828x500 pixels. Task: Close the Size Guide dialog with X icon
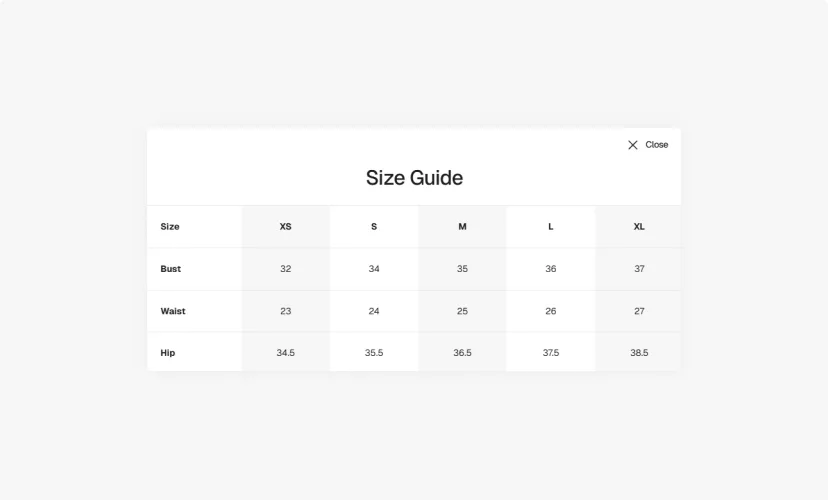[x=633, y=145]
